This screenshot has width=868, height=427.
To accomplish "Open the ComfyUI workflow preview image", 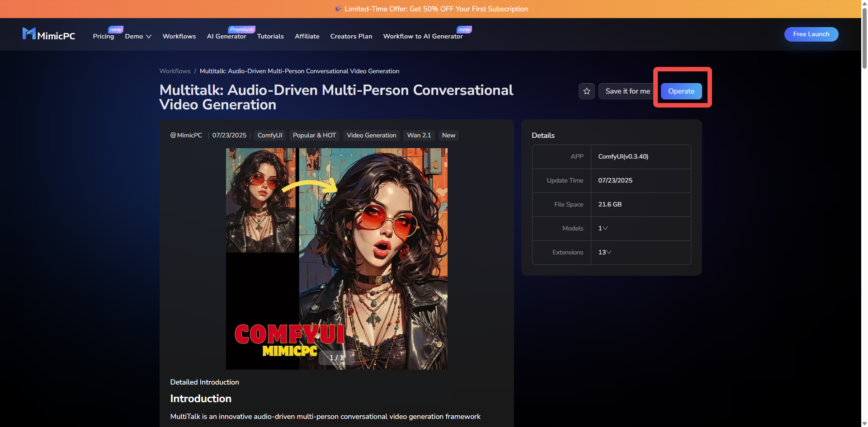I will click(x=336, y=259).
